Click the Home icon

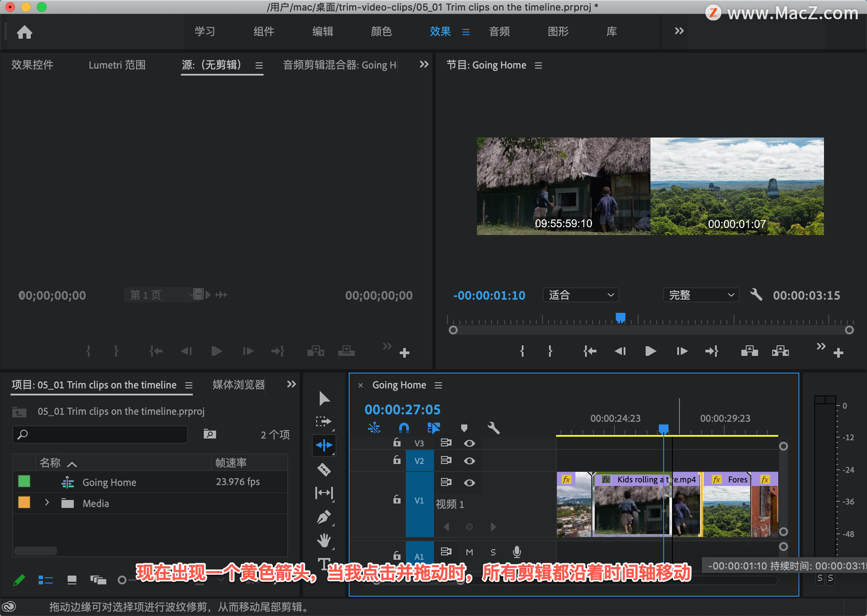click(x=24, y=32)
